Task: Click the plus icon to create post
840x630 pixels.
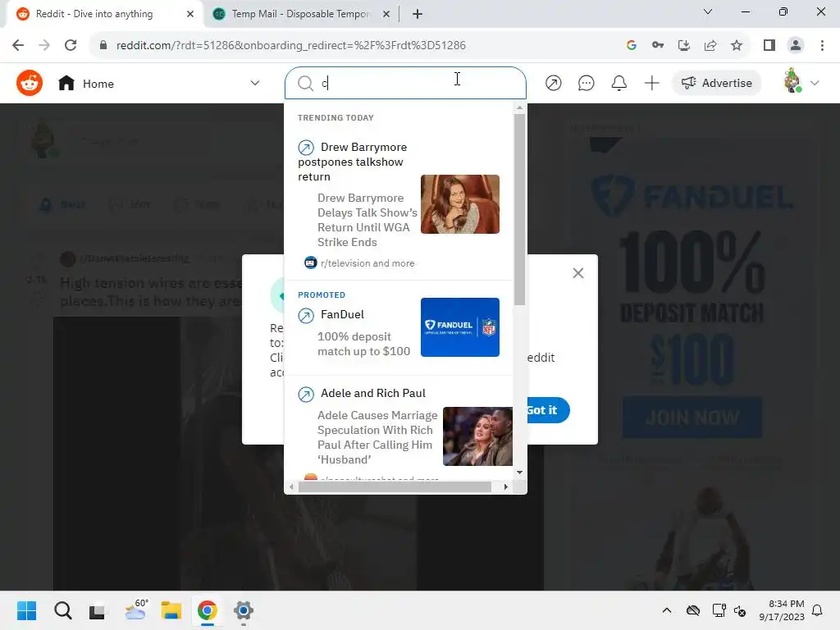Action: [651, 83]
